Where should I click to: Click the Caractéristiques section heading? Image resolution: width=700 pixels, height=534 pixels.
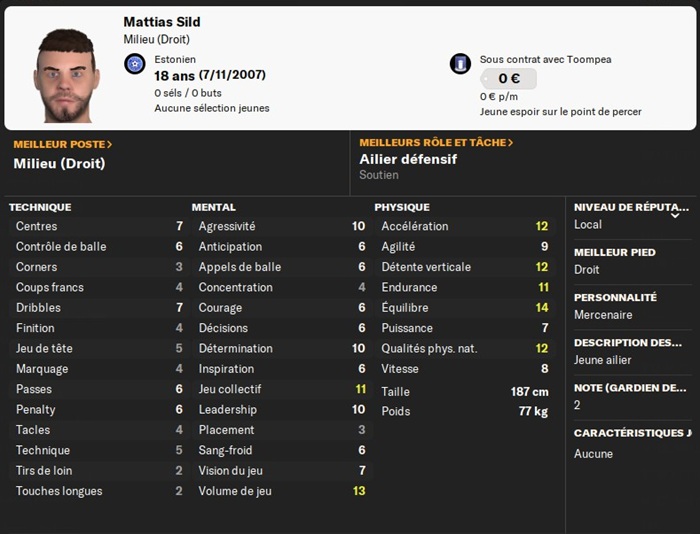coord(632,433)
